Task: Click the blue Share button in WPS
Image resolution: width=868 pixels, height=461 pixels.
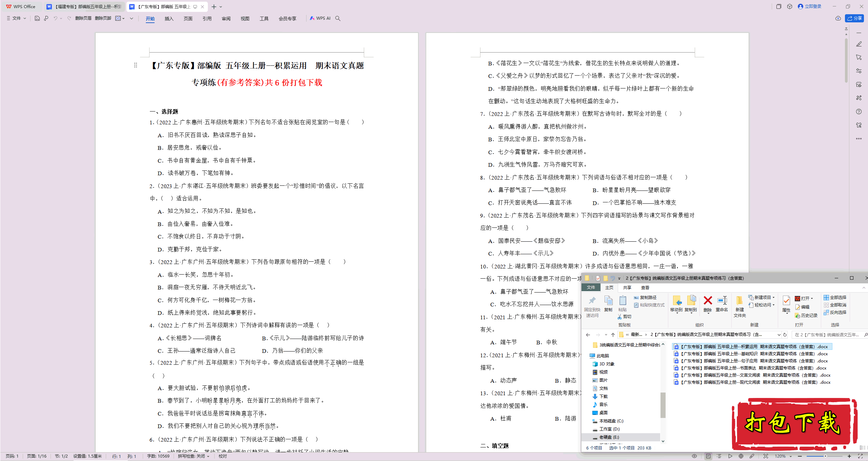Action: point(854,18)
